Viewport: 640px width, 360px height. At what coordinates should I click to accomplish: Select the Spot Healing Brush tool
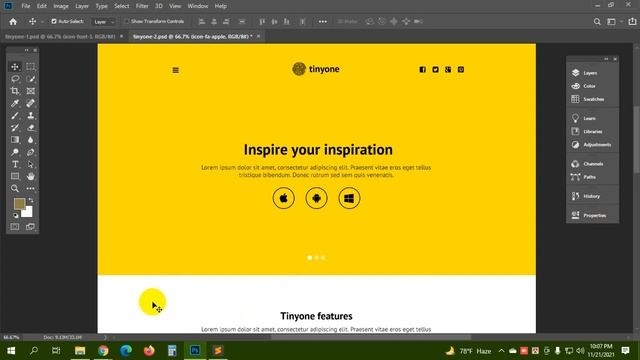[31, 103]
